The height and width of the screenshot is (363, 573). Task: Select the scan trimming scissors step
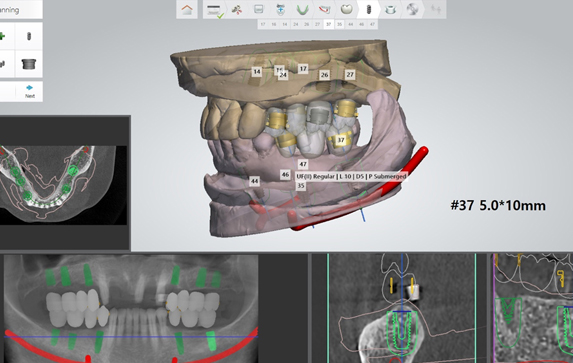tap(237, 10)
